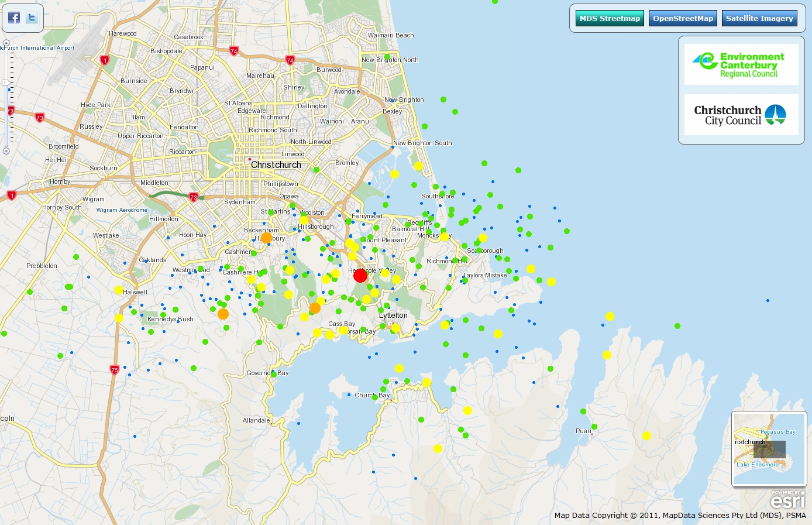The height and width of the screenshot is (525, 812).
Task: Switch to OpenStreetMap basemap
Action: pyautogui.click(x=683, y=19)
